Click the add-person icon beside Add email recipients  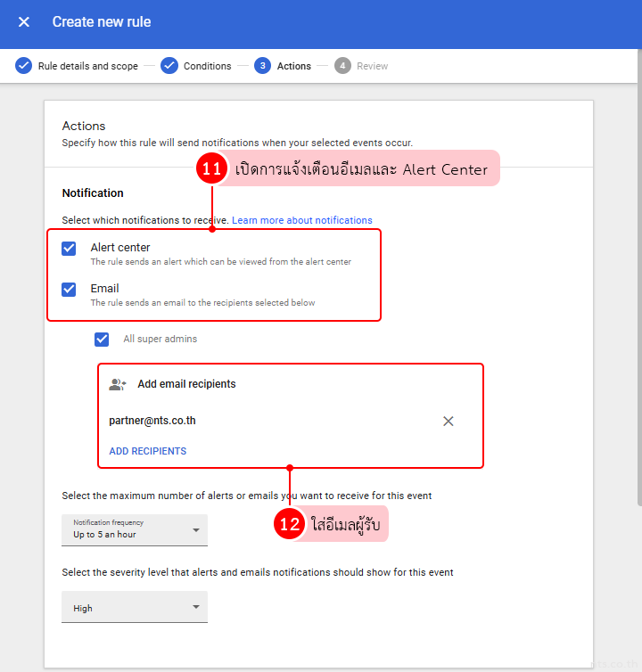(x=118, y=384)
